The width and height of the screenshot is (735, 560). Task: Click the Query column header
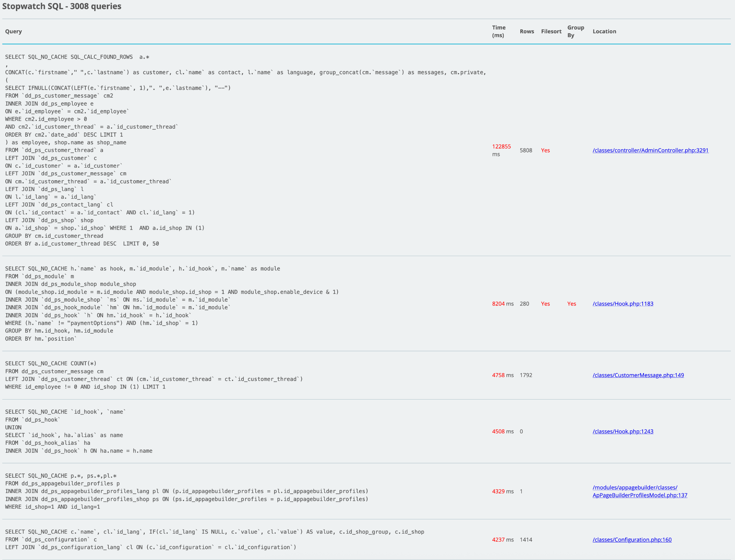13,31
